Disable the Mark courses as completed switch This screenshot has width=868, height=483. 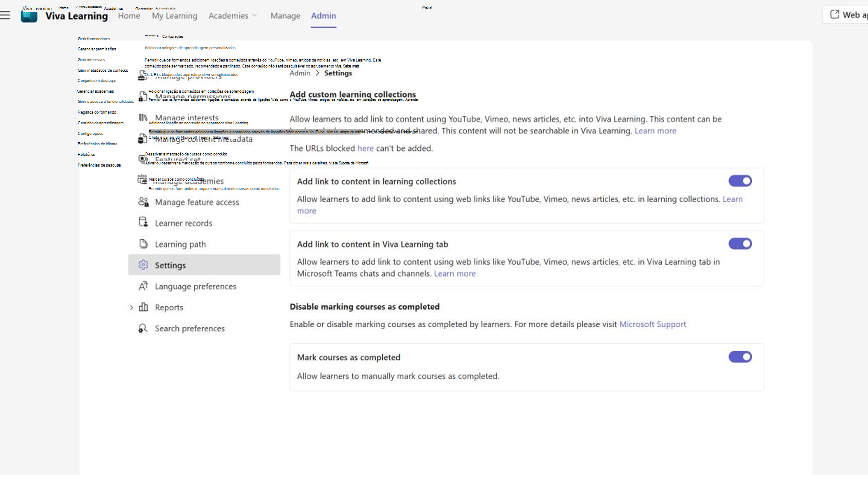click(x=740, y=357)
